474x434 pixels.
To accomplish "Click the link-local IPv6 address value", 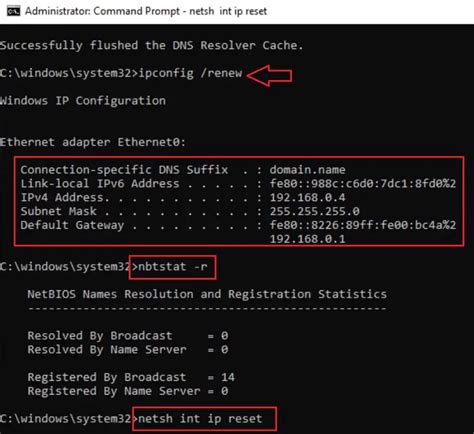I will click(x=363, y=184).
